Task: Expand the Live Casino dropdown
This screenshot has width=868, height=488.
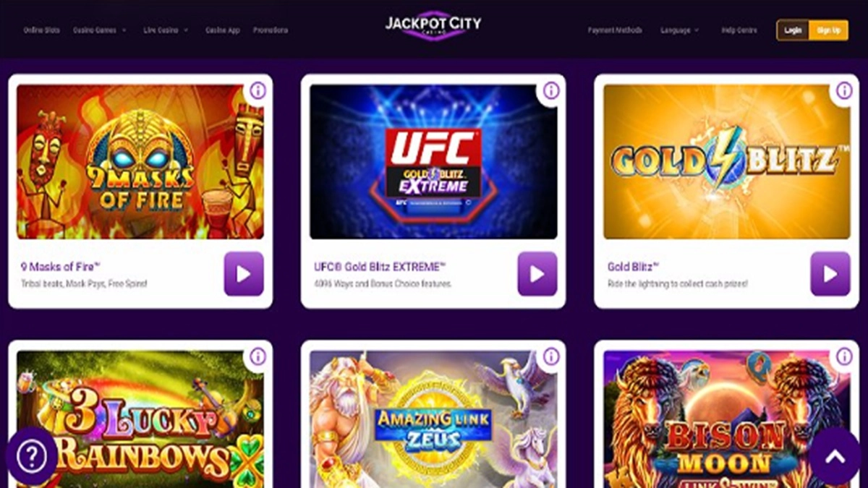Action: pyautogui.click(x=166, y=30)
